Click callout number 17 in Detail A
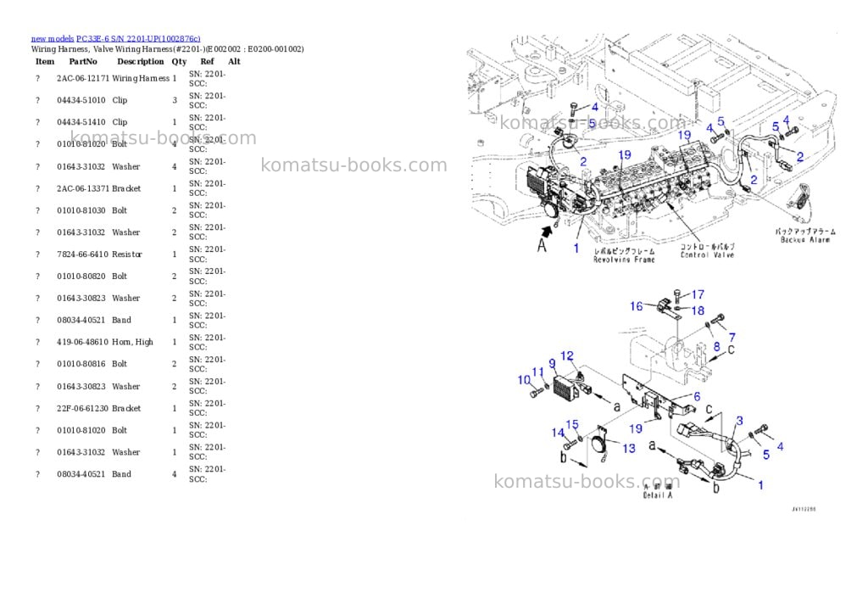 (x=698, y=294)
